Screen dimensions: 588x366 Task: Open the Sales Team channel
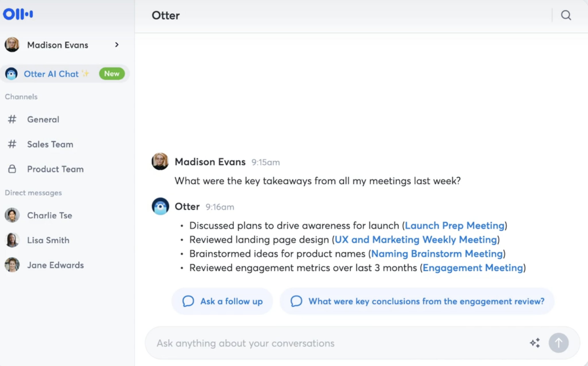[x=50, y=144]
